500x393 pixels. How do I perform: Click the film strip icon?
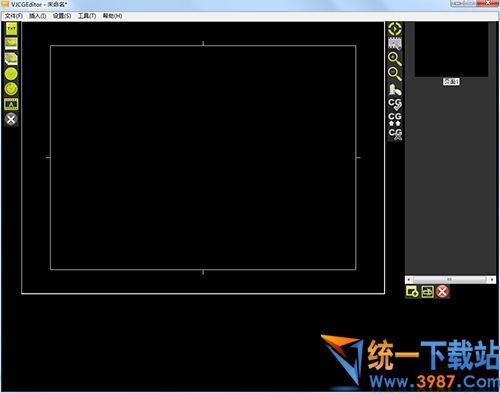395,44
